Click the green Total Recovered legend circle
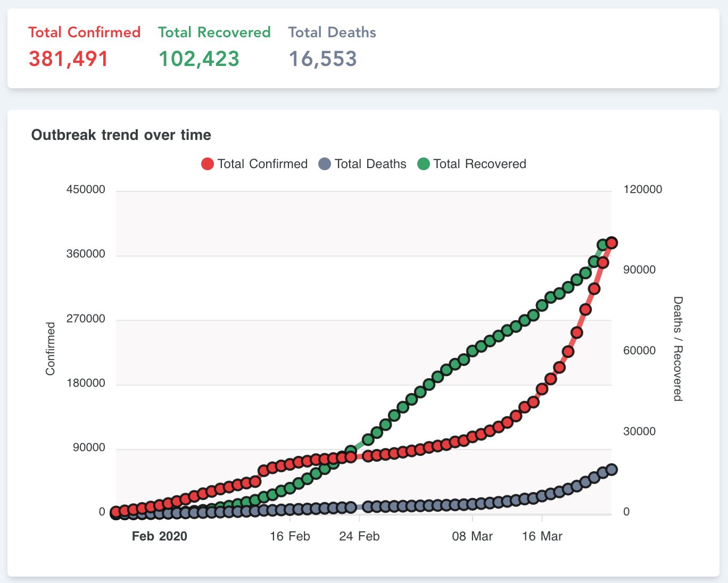Screen dimensions: 728x583 pos(424,164)
